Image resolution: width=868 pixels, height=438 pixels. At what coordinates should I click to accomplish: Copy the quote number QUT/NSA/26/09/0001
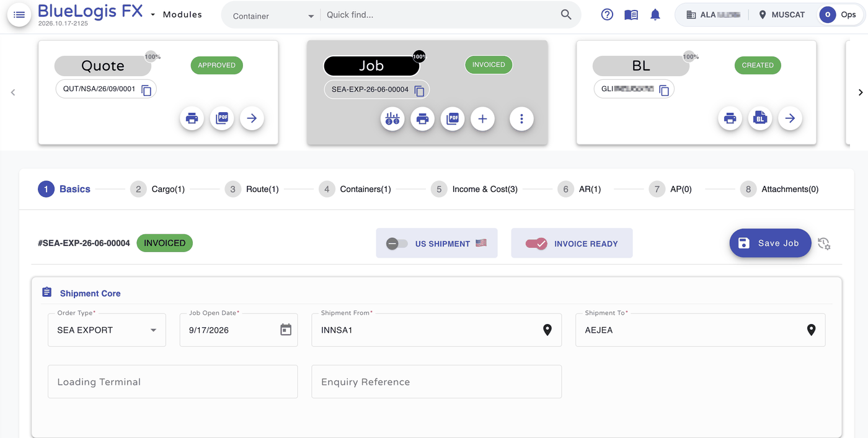coord(146,90)
